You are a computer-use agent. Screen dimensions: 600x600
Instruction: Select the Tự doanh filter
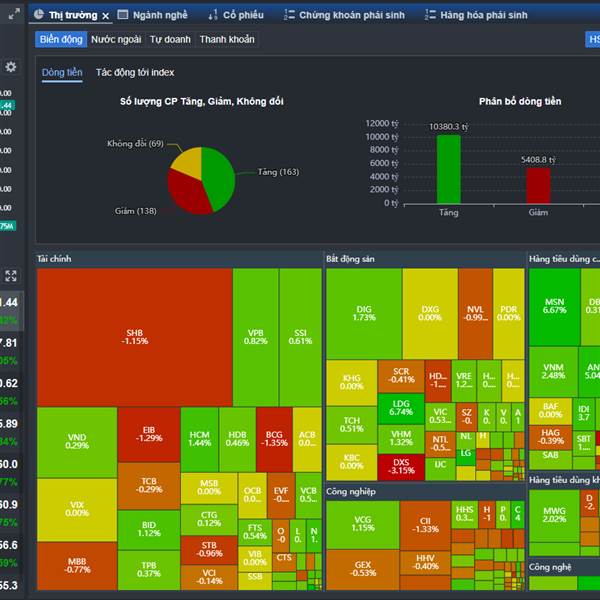click(170, 39)
